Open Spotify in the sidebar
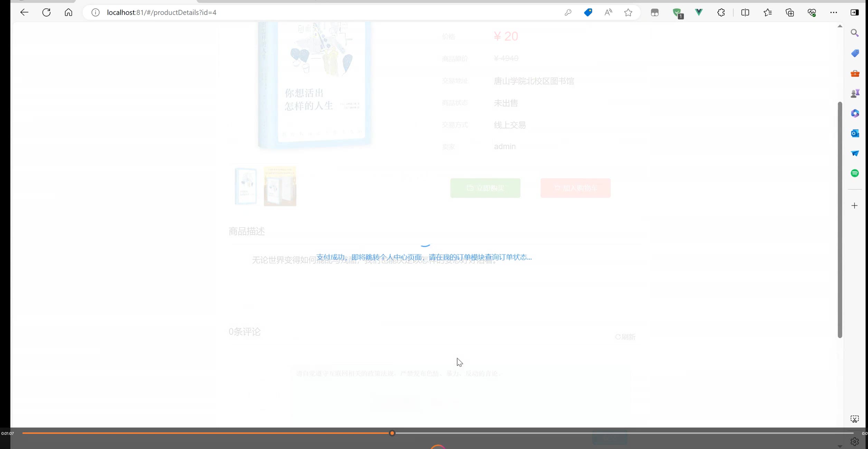 click(855, 173)
